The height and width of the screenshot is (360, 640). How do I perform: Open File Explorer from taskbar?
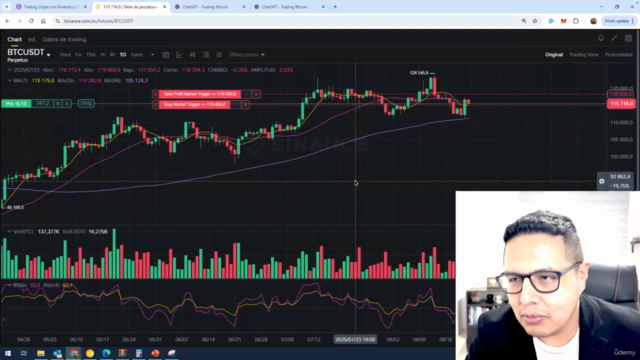(41, 353)
